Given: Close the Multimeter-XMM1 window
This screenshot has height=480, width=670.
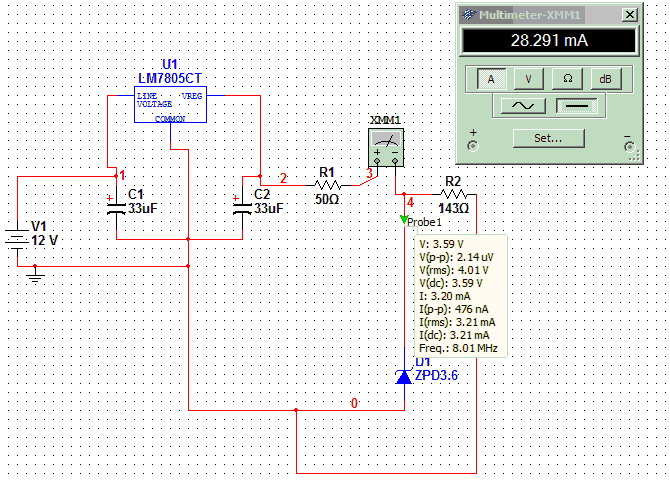Looking at the screenshot, I should click(x=629, y=15).
